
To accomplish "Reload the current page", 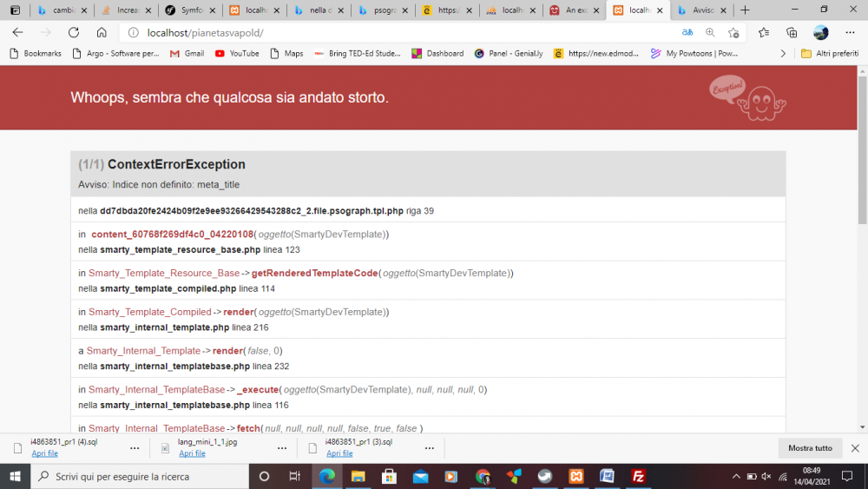I will click(x=74, y=33).
